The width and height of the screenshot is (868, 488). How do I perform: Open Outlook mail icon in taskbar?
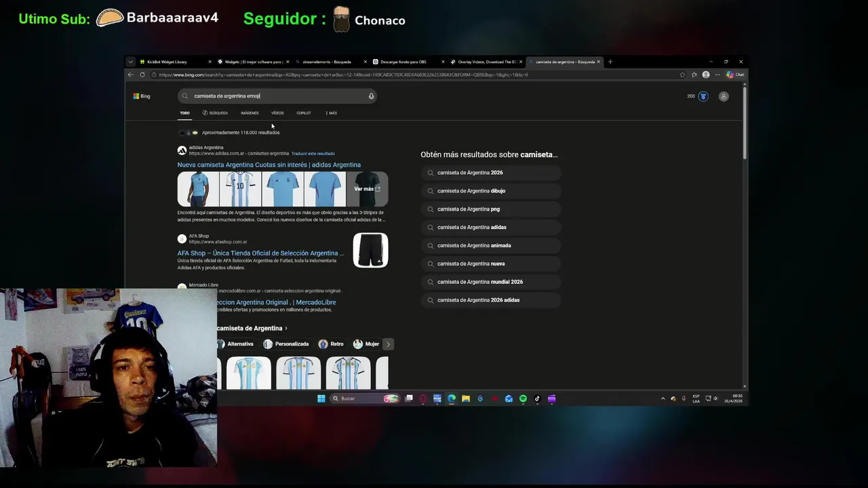click(509, 399)
